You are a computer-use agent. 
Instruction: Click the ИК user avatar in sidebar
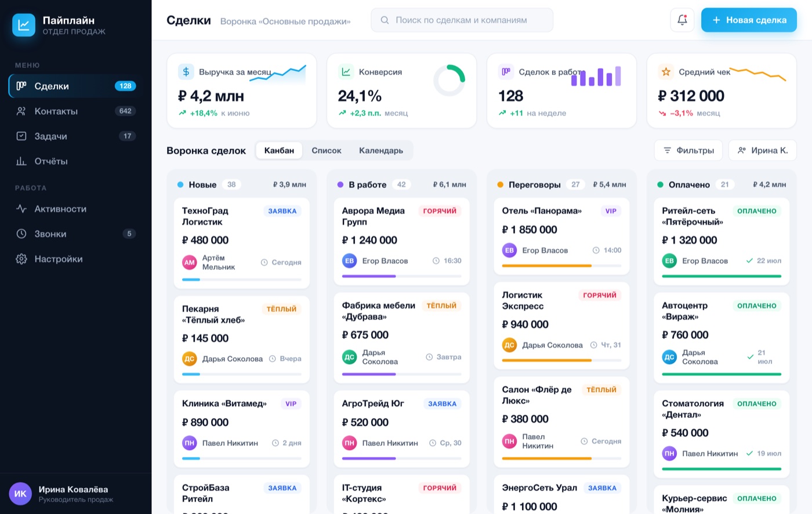(20, 494)
